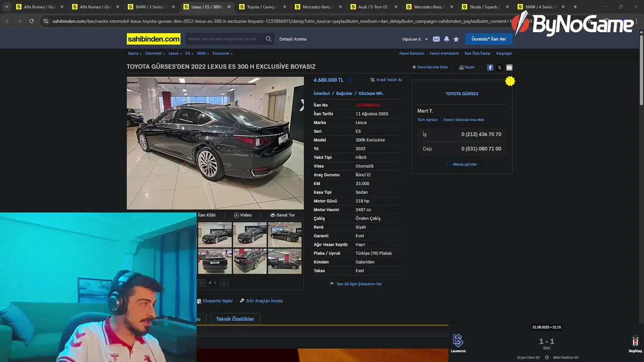This screenshot has width=644, height=362.
Task: Click the main car photo
Action: point(215,143)
